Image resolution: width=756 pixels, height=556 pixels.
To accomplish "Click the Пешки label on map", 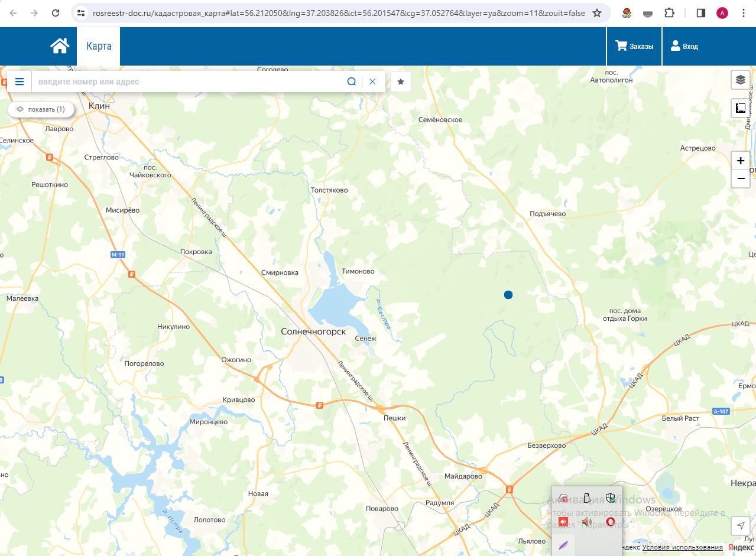I will pyautogui.click(x=395, y=418).
